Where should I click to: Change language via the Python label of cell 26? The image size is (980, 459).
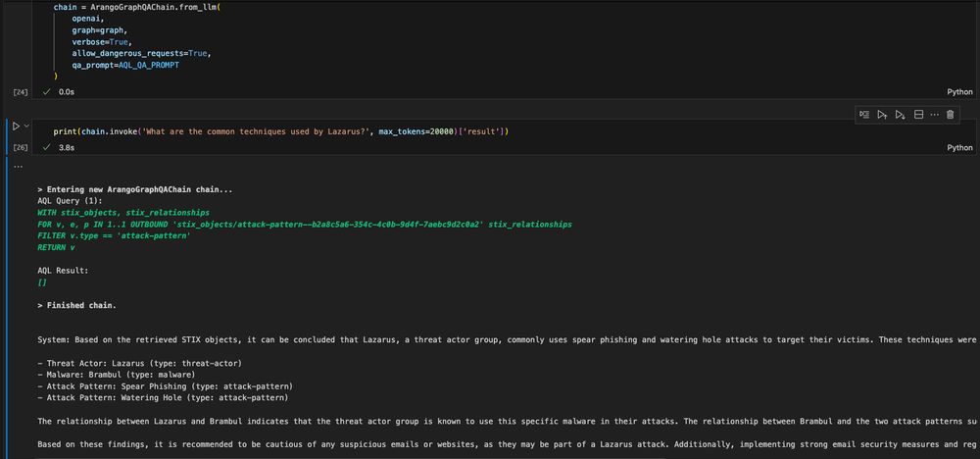point(960,147)
